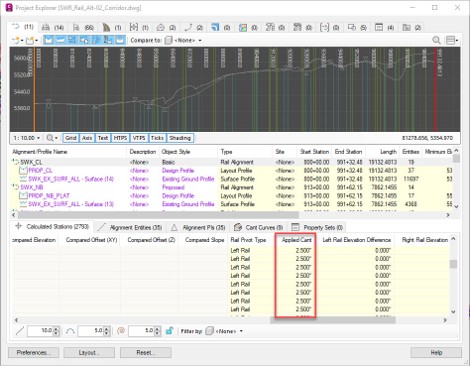
Task: Toggle the sixth blue view toolbar button
Action: (x=108, y=40)
